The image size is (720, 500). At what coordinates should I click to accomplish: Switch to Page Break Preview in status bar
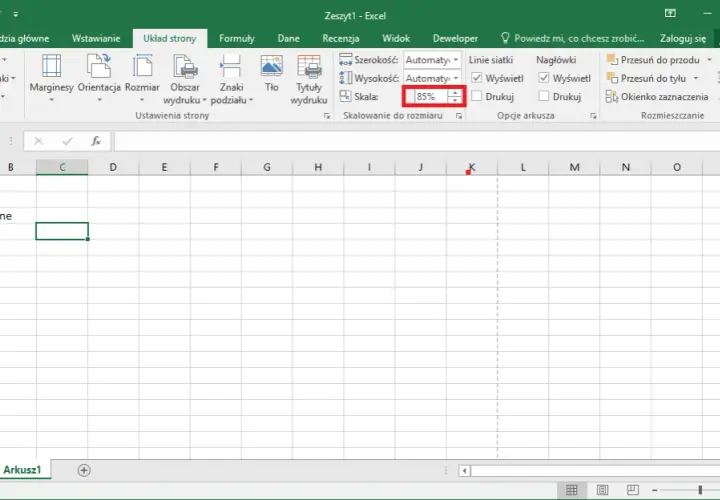633,490
